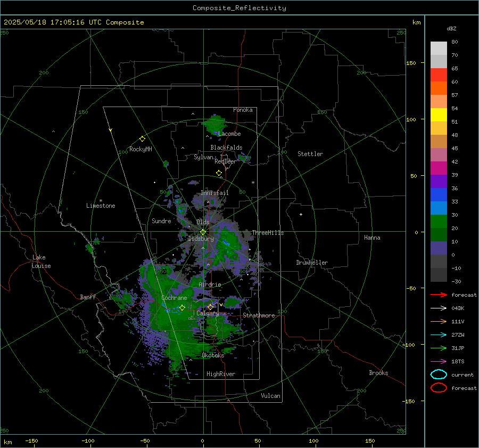Click the Limestone label

point(101,206)
